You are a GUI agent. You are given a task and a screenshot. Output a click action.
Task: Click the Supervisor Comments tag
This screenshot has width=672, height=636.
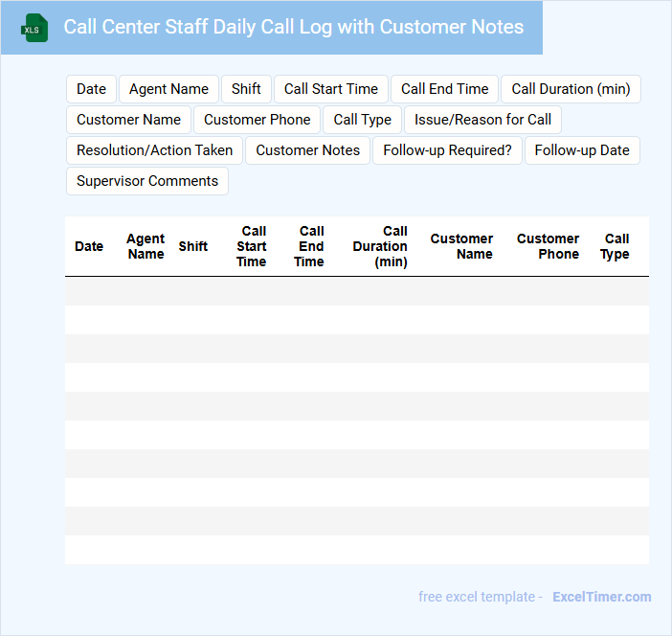click(x=147, y=181)
